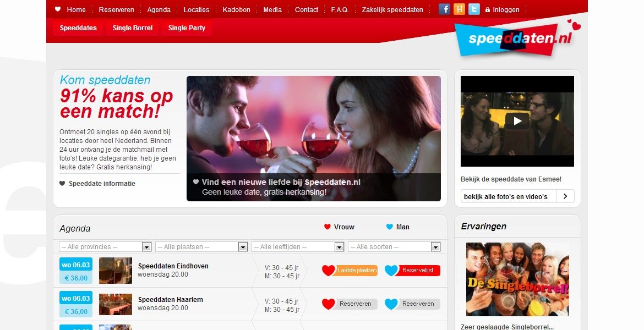Screen dimensions: 644x330
Task: Click the couple toasting wine banner image
Action: [314, 139]
